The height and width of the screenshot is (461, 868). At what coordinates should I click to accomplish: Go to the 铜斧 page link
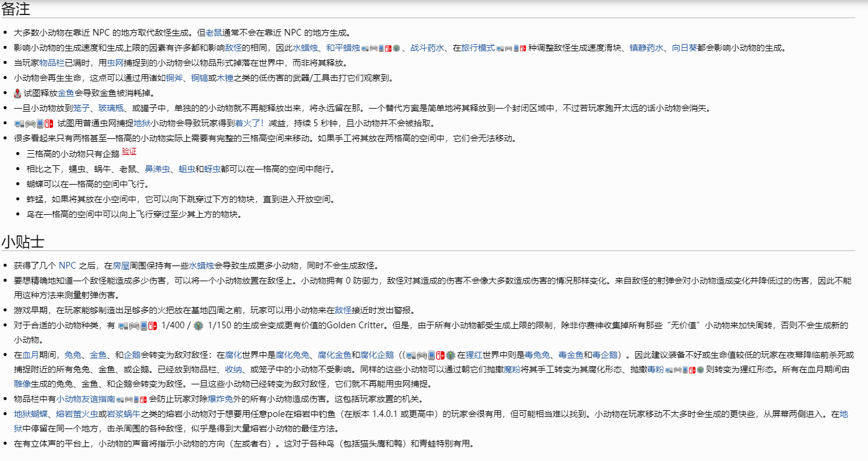[174, 78]
